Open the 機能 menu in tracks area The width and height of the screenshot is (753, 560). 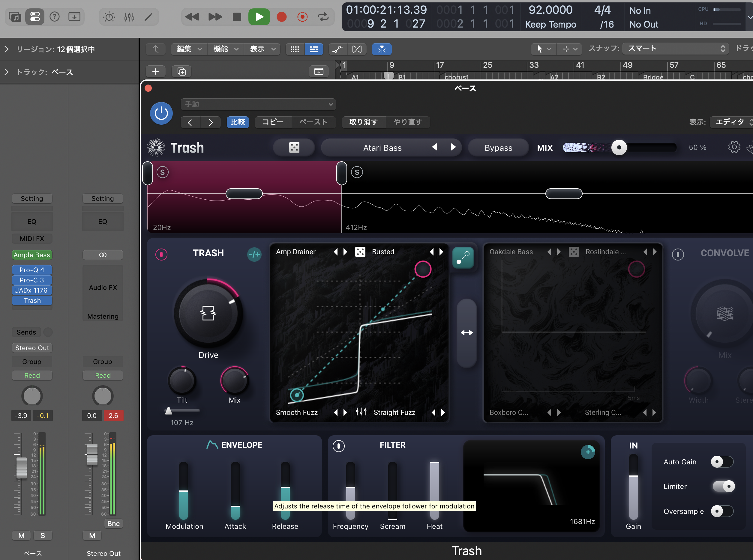(x=225, y=49)
